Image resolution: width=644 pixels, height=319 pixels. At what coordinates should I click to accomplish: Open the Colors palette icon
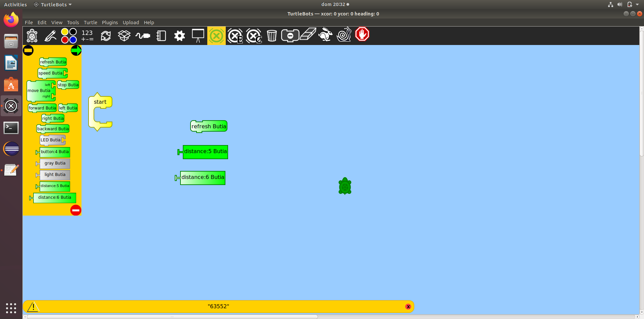click(69, 36)
